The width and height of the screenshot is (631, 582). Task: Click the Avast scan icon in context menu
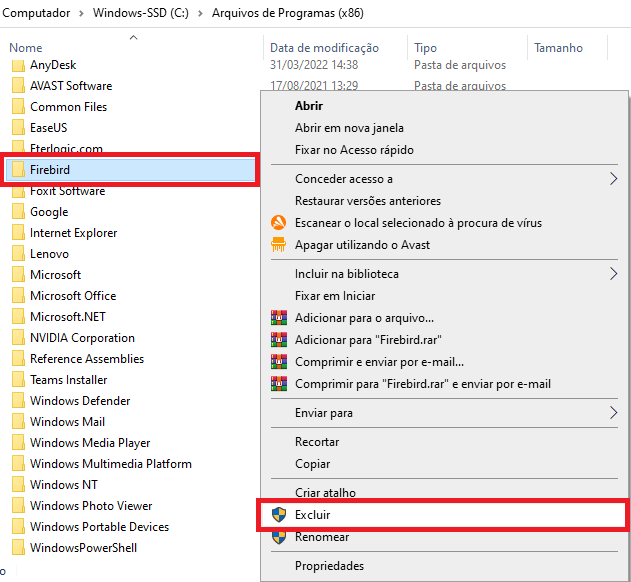pyautogui.click(x=279, y=223)
